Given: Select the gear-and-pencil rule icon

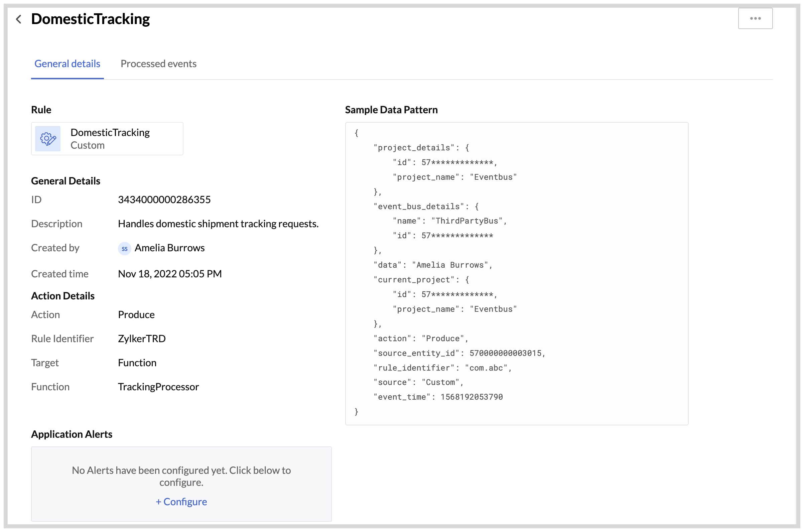Looking at the screenshot, I should (x=47, y=138).
